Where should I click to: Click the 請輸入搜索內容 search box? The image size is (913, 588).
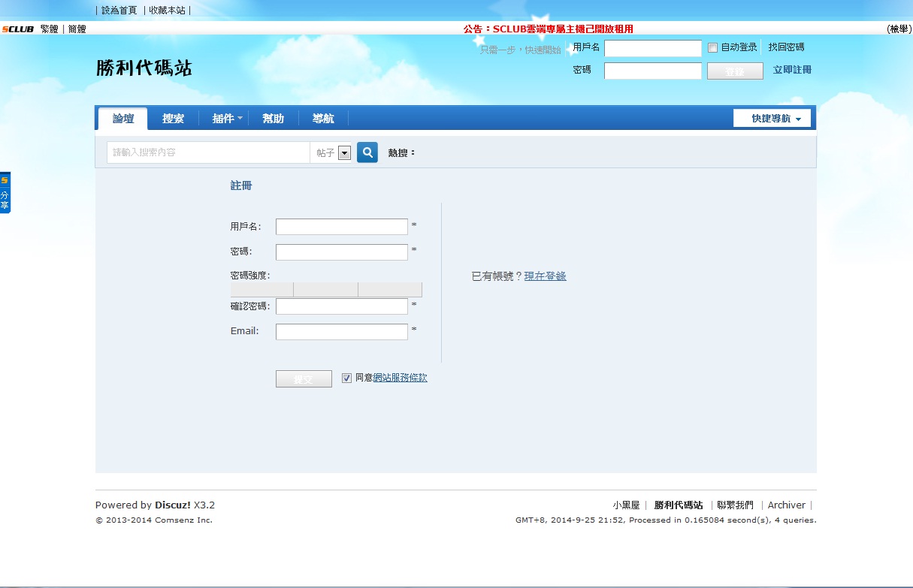[x=208, y=152]
